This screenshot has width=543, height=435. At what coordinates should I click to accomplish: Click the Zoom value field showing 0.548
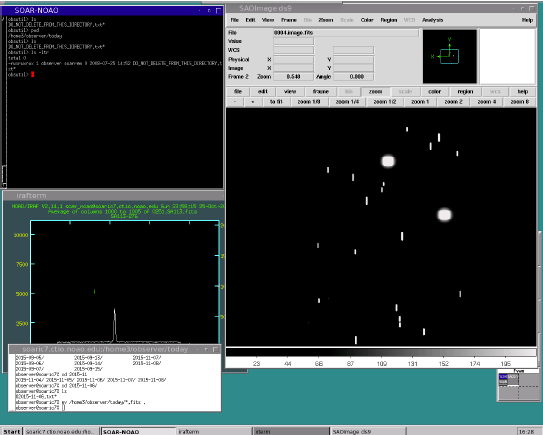coord(293,77)
